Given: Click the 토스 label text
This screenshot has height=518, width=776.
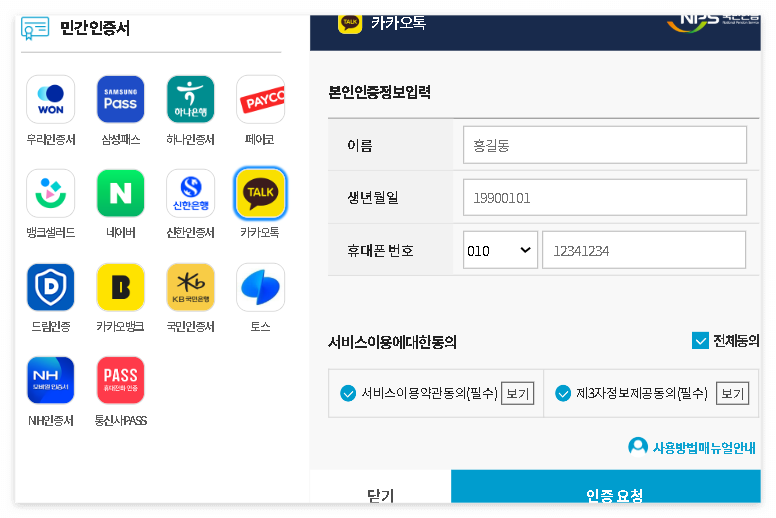Looking at the screenshot, I should 260,327.
